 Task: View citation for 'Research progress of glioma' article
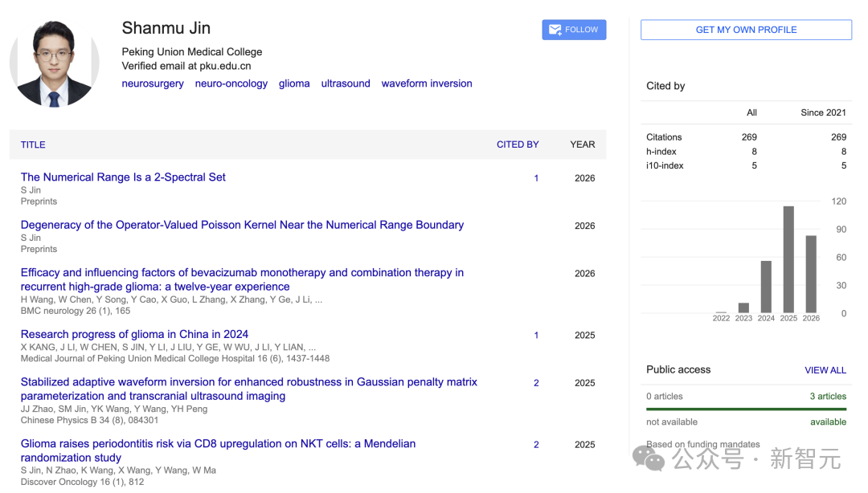[x=536, y=336]
